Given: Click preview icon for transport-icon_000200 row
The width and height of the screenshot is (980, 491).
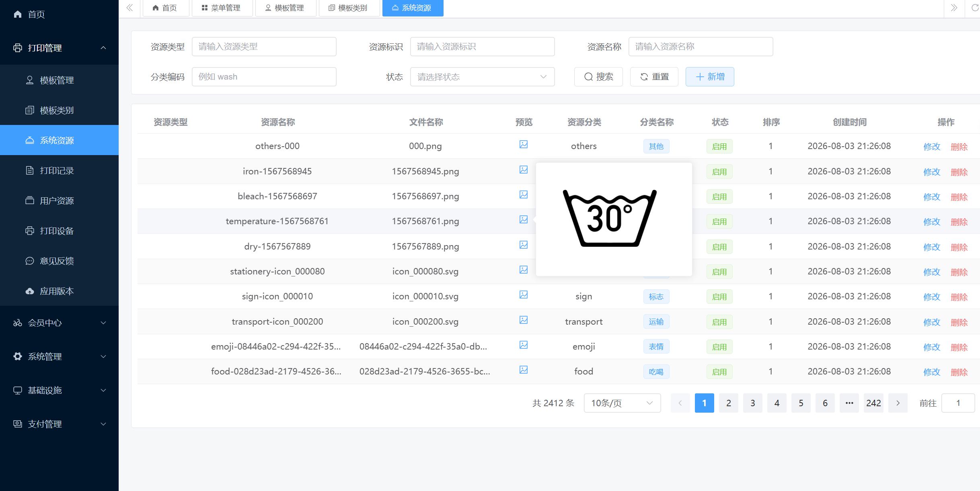Looking at the screenshot, I should 523,320.
